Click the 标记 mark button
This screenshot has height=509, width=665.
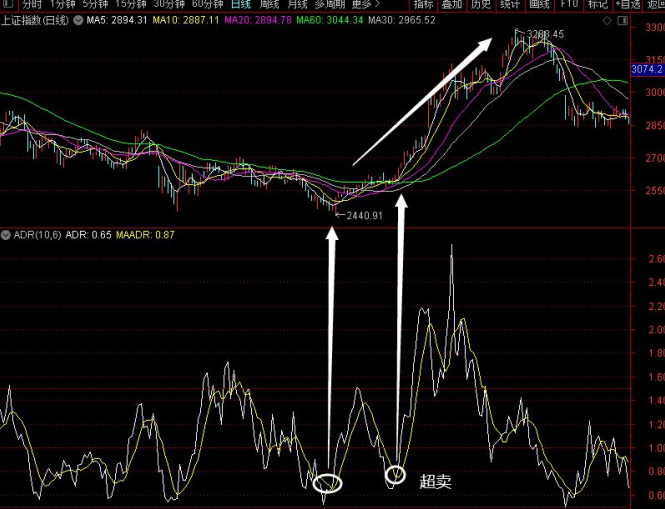[x=598, y=4]
